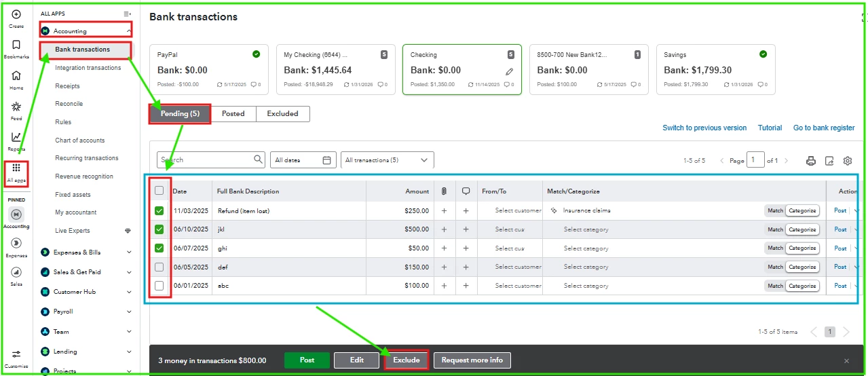The width and height of the screenshot is (868, 376).
Task: Click Switch to previous version link
Action: pos(704,128)
